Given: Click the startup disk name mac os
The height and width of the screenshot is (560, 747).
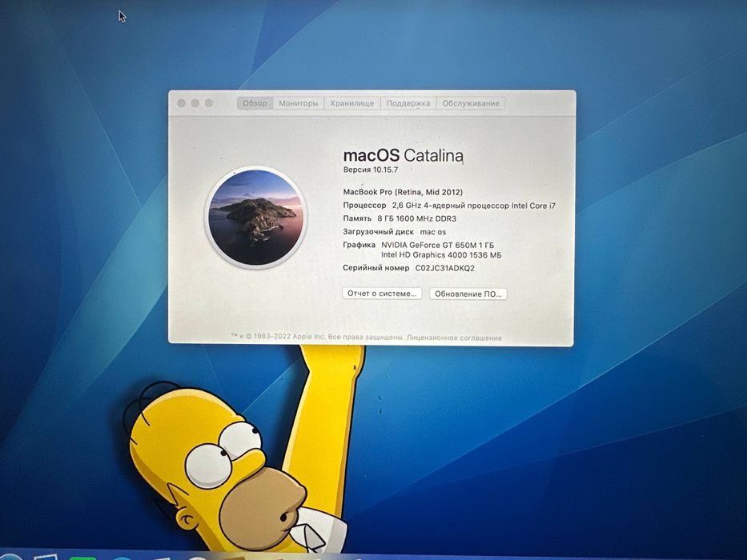Looking at the screenshot, I should click(432, 232).
